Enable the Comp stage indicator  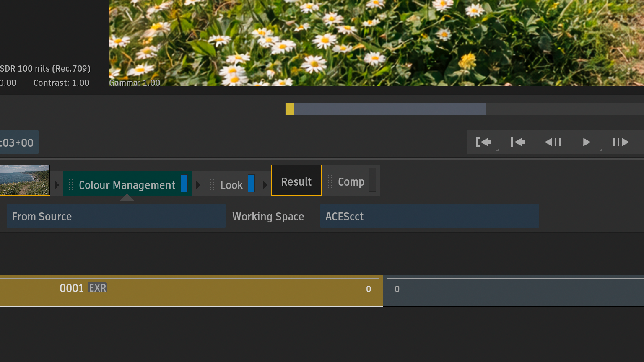click(372, 180)
